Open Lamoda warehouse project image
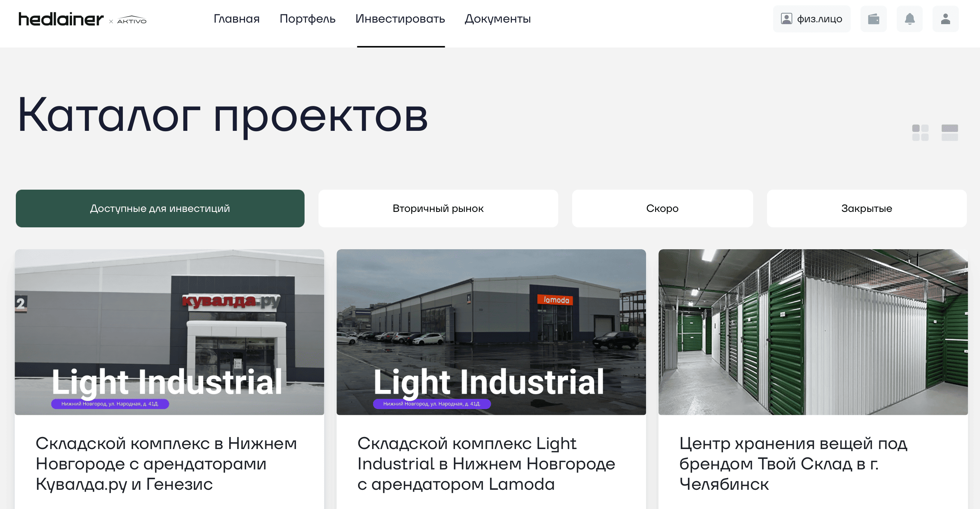Screen dimensions: 980x509 (491, 332)
